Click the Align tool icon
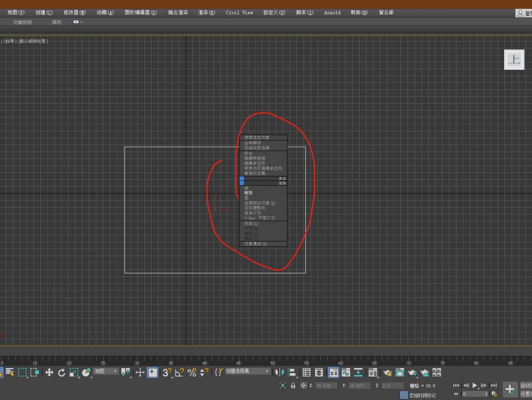Image resolution: width=532 pixels, height=400 pixels. pos(292,372)
